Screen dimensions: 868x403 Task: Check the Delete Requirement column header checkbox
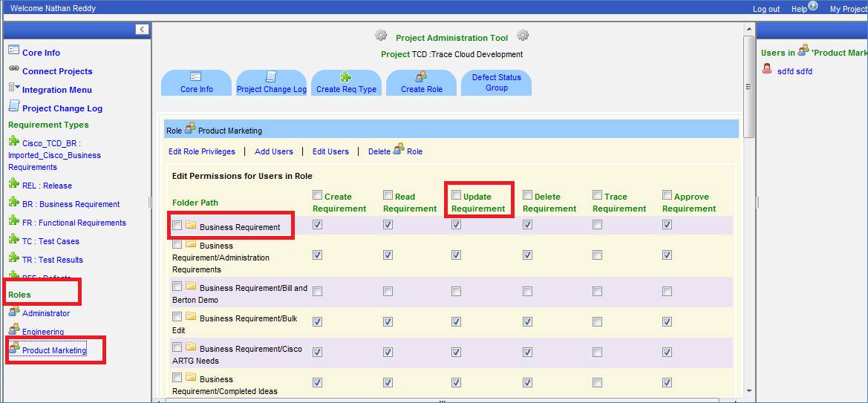[x=527, y=195]
